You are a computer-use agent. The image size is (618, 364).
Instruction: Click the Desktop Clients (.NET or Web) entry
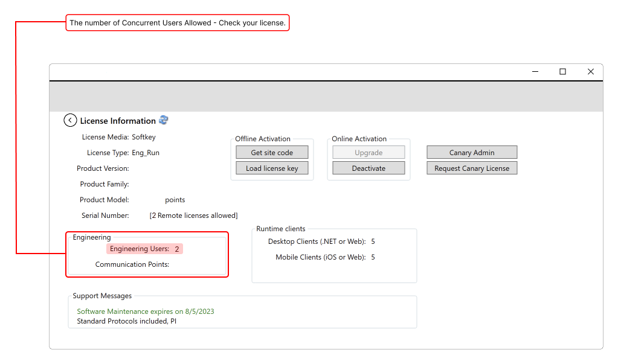click(317, 241)
